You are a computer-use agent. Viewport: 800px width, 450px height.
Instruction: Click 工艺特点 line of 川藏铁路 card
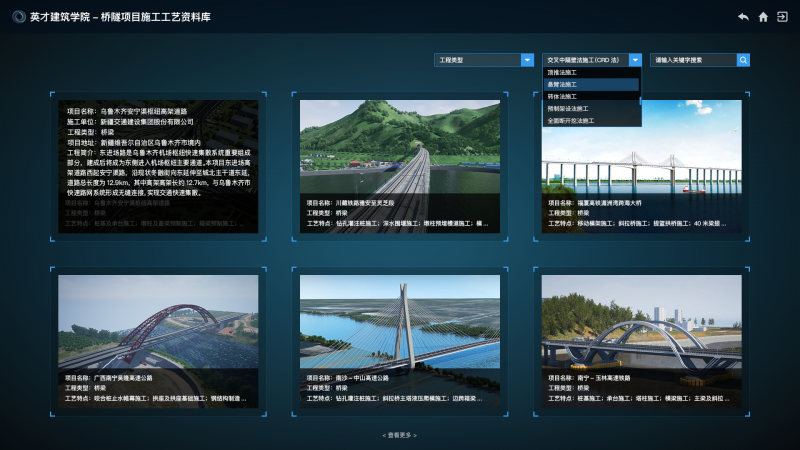pos(397,223)
